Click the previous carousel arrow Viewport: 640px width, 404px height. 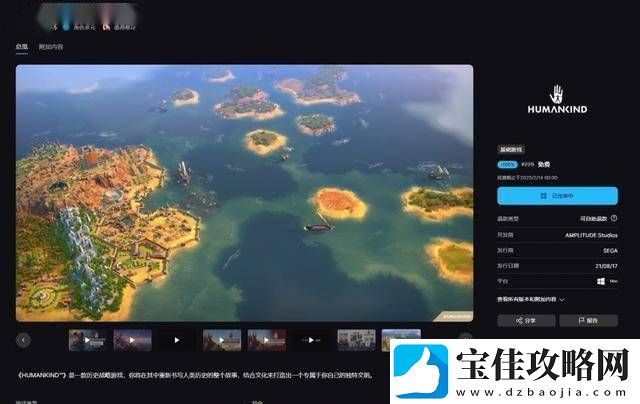click(23, 340)
